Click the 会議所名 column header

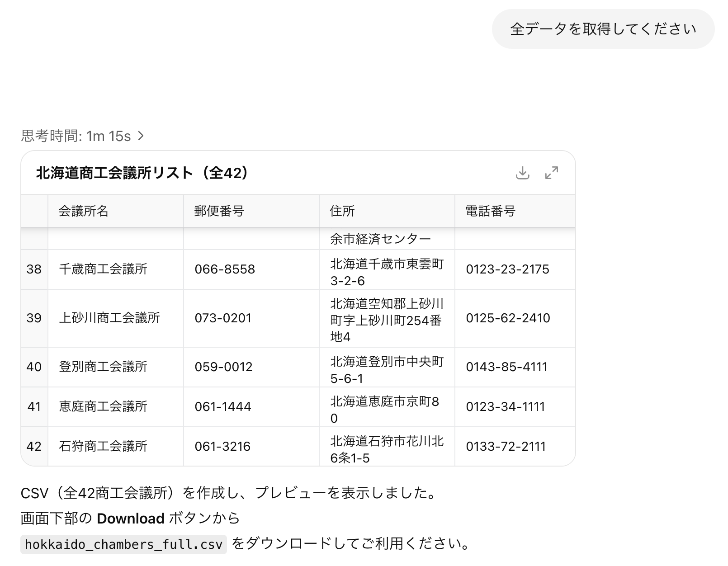83,211
